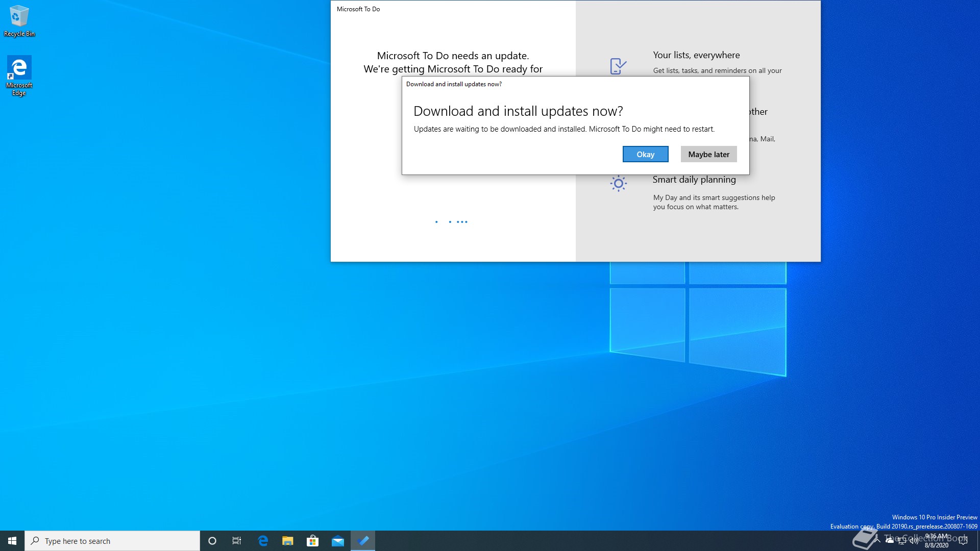Click the Microsoft To Do taskbar icon
This screenshot has width=980, height=551.
[363, 541]
